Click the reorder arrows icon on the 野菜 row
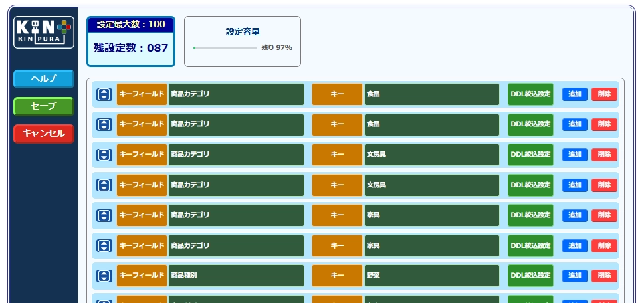 pyautogui.click(x=104, y=276)
